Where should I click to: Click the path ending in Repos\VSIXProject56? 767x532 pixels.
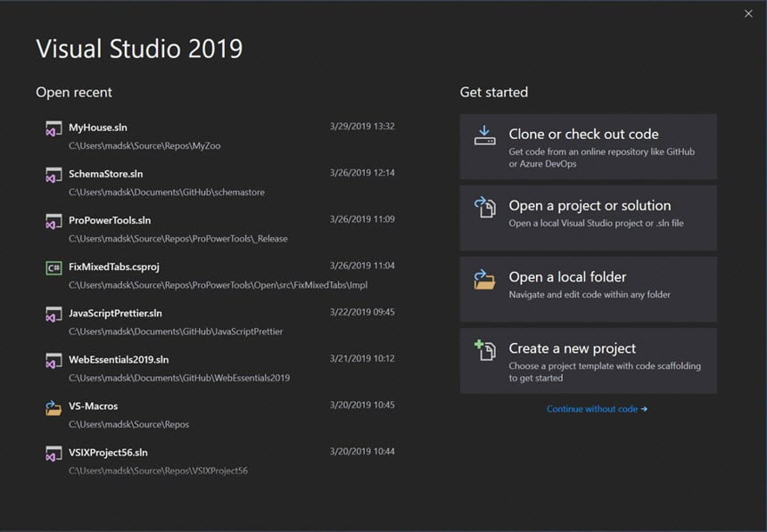158,471
